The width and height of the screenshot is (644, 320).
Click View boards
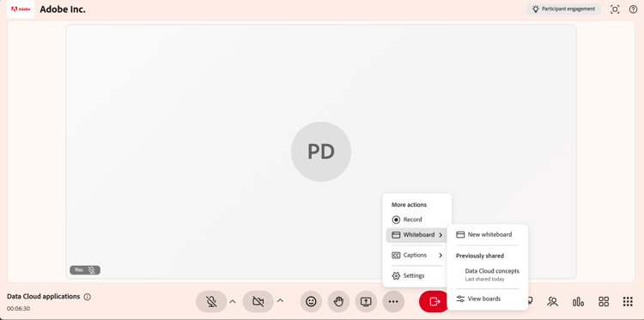[487, 299]
